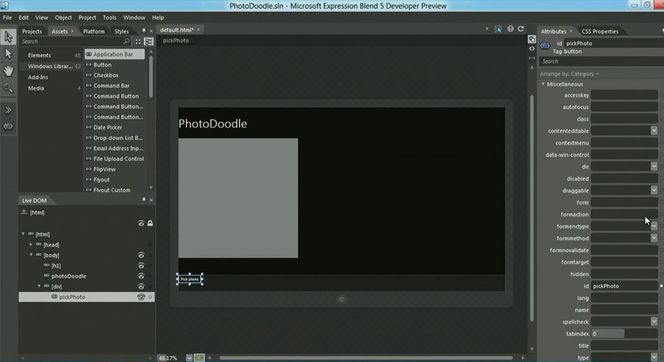Open the contenteditable dropdown
664x362 pixels.
[x=654, y=131]
